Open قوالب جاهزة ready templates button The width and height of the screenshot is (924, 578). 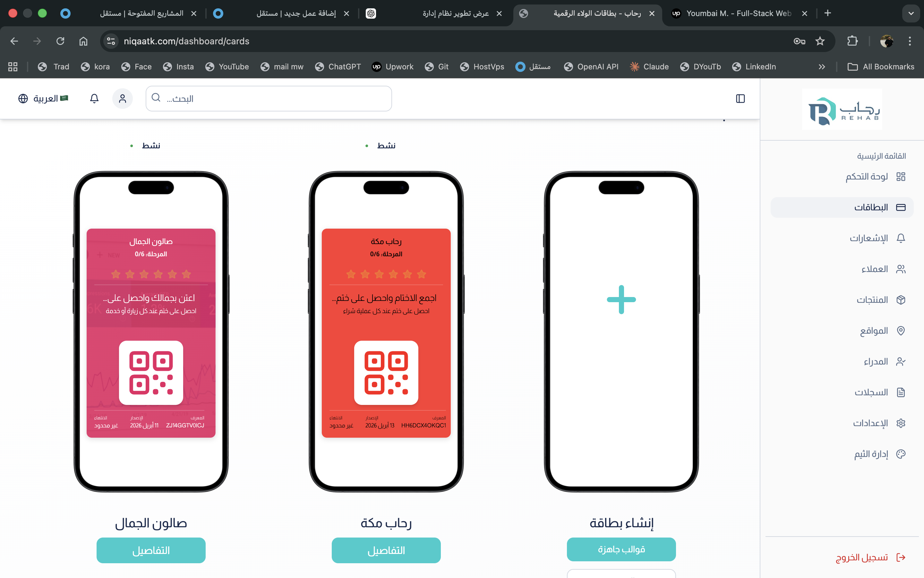(621, 549)
